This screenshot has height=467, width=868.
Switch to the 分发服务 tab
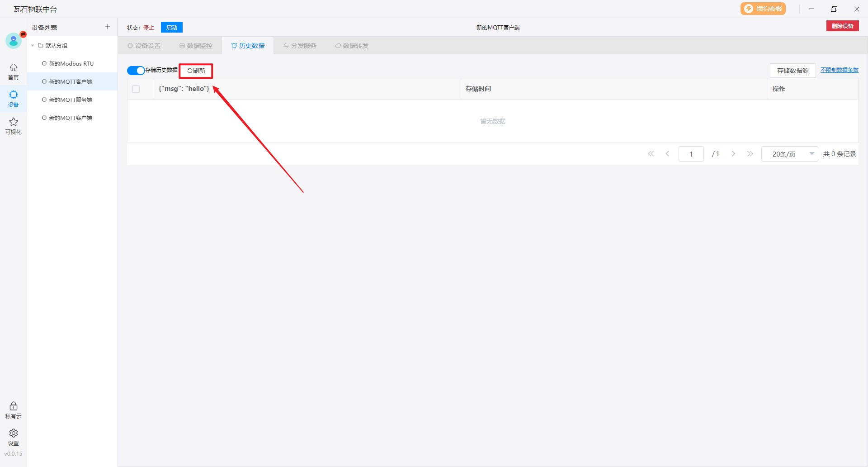300,46
